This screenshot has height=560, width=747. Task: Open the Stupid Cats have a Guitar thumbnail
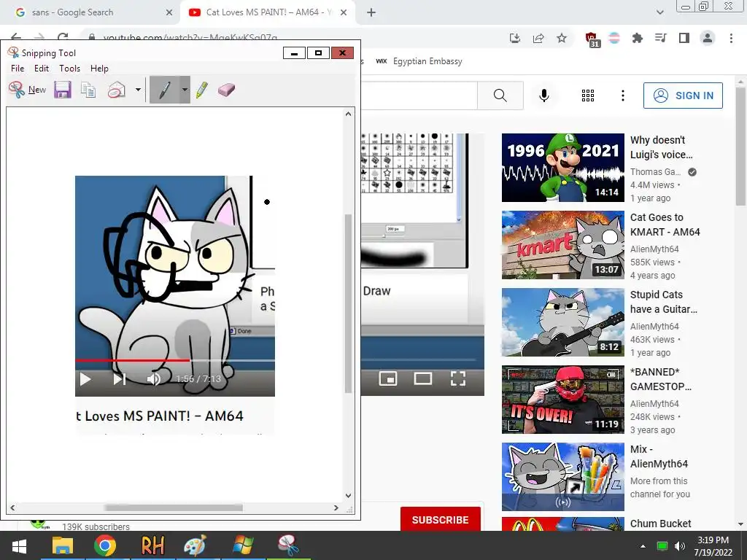(x=562, y=322)
